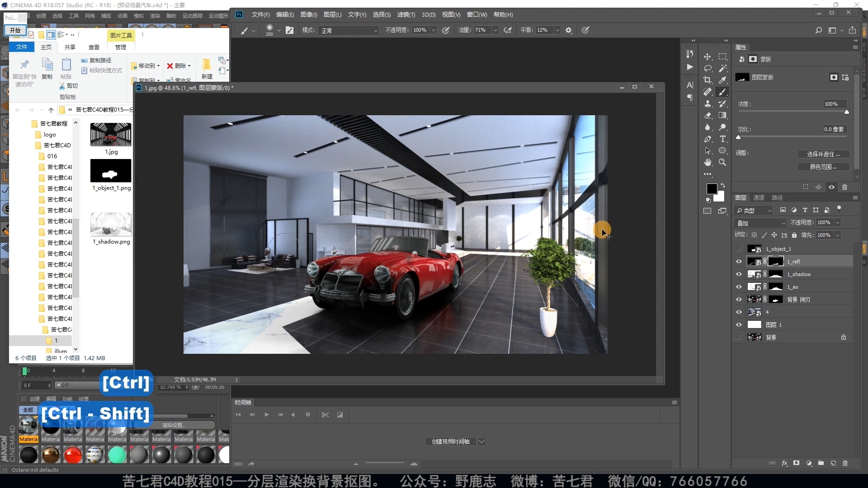
Task: Open the 平滑 smoothing dropdown arrow
Action: (557, 30)
